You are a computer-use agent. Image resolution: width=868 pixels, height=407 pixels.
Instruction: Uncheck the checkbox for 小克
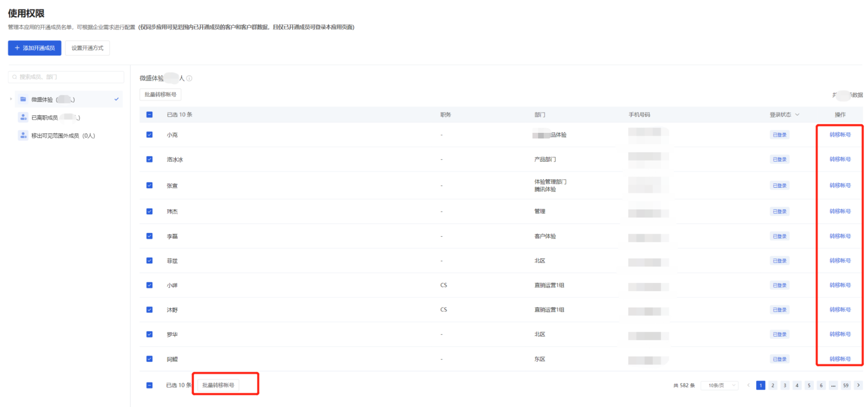(149, 135)
